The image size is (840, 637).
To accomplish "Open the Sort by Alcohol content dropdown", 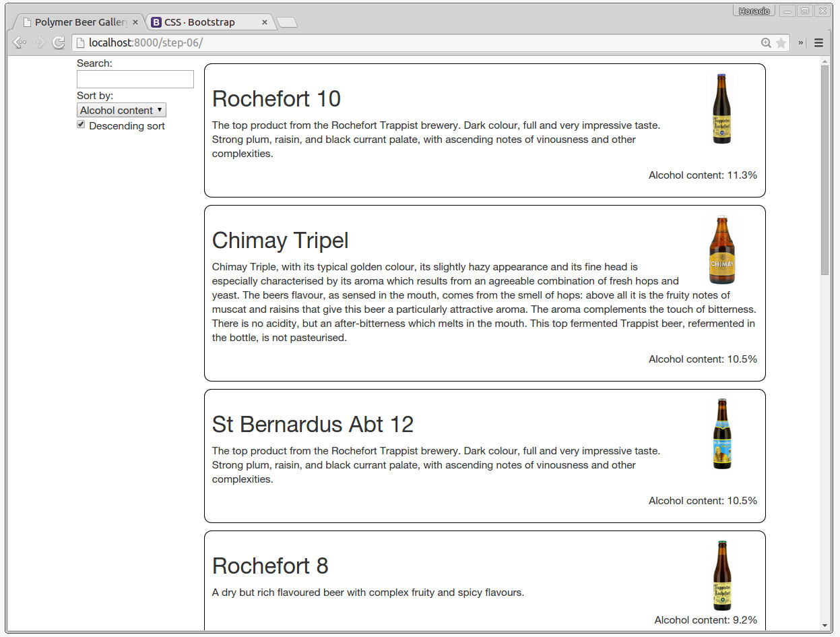I will point(121,110).
